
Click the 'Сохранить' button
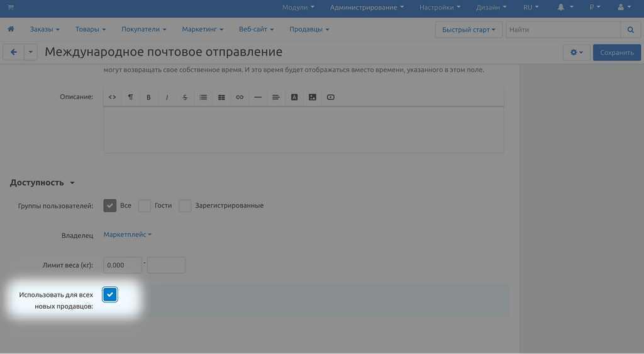pos(616,52)
